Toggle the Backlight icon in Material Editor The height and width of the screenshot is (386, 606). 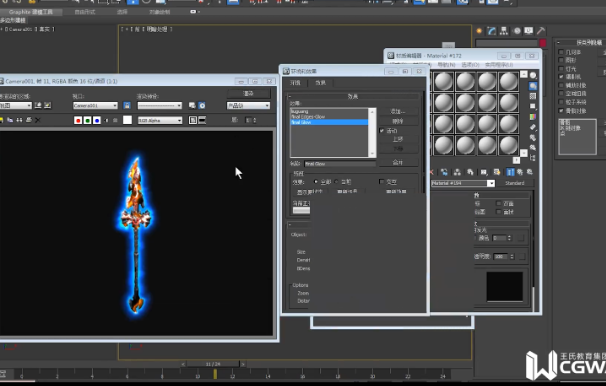(x=533, y=86)
